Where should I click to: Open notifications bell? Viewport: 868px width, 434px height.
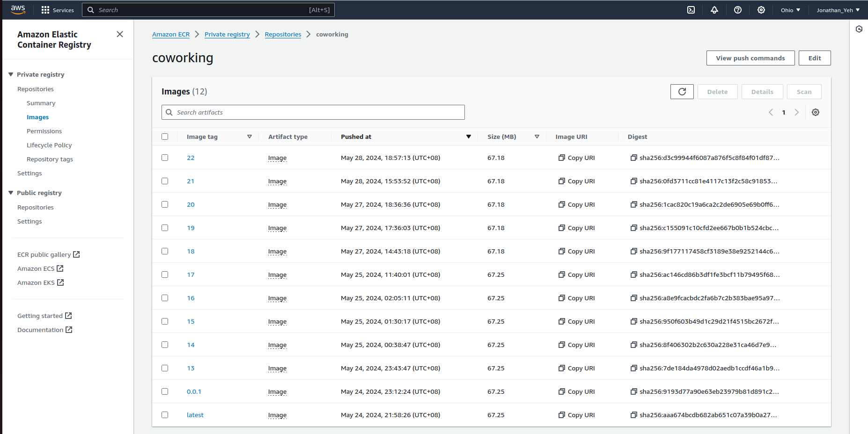coord(714,10)
